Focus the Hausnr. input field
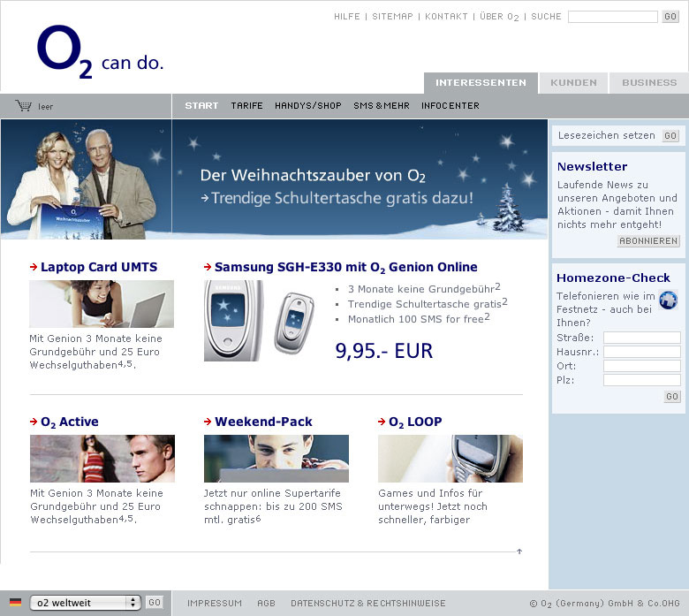Image resolution: width=689 pixels, height=616 pixels. [x=642, y=352]
